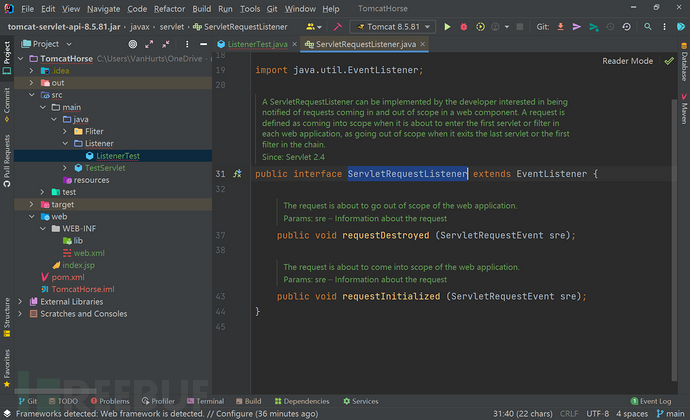Image resolution: width=690 pixels, height=420 pixels.
Task: Click the gutter implementations icon on line 31
Action: [237, 173]
